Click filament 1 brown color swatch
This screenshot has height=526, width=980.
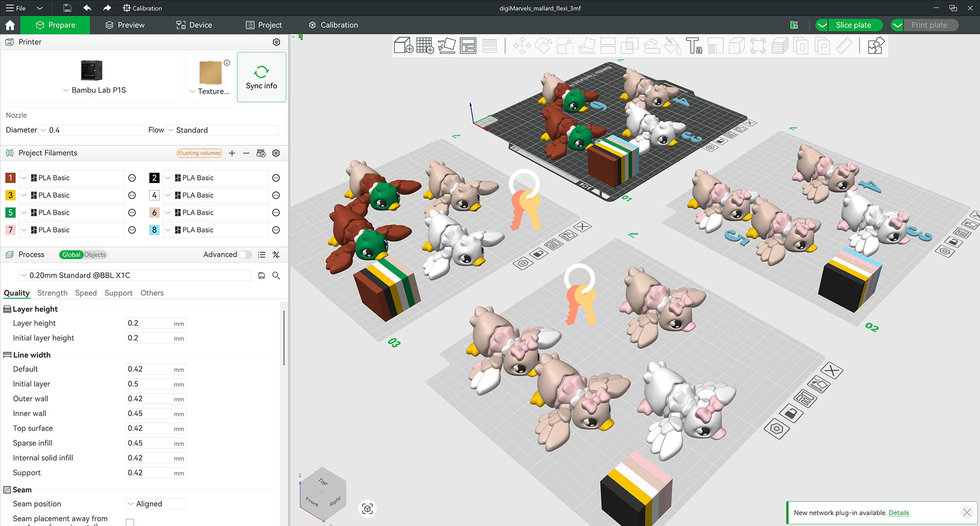10,178
